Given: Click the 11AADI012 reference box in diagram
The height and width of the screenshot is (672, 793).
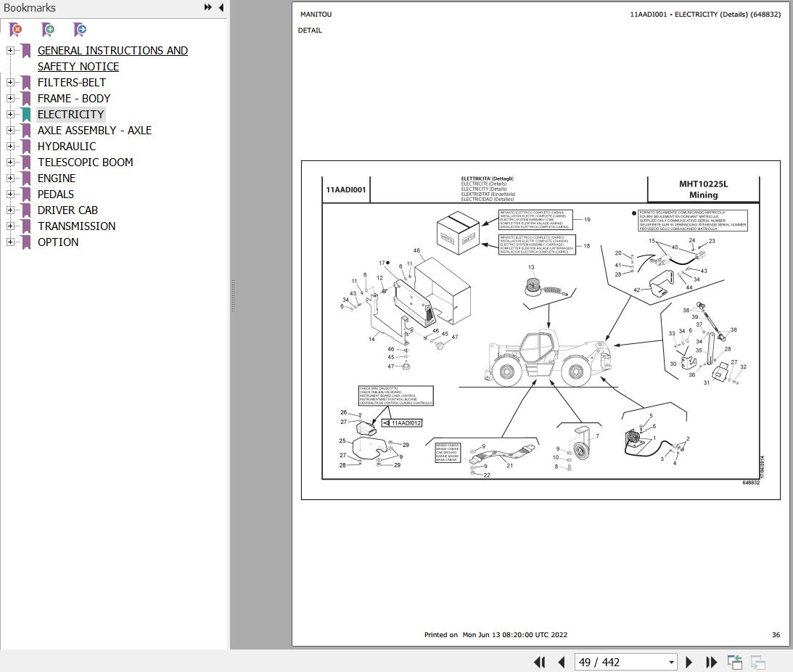Looking at the screenshot, I should [401, 423].
